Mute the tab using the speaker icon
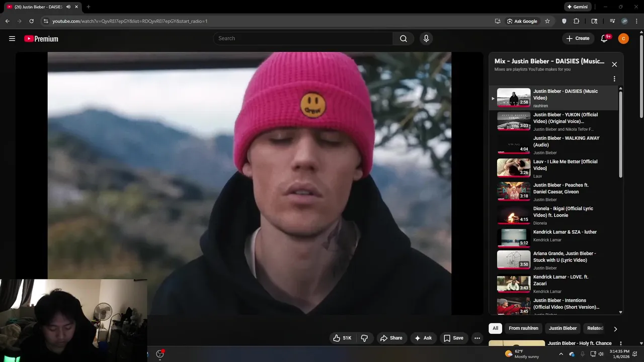 tap(68, 7)
